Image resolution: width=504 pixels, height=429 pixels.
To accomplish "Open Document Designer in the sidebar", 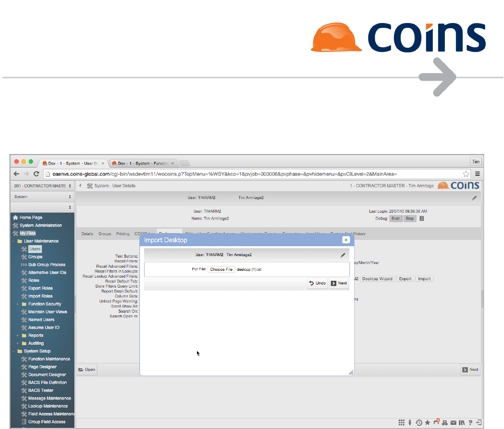I will point(47,375).
